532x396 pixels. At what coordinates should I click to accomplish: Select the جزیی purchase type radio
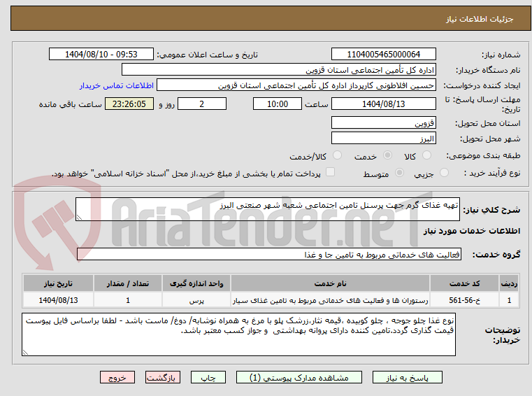tap(444, 173)
